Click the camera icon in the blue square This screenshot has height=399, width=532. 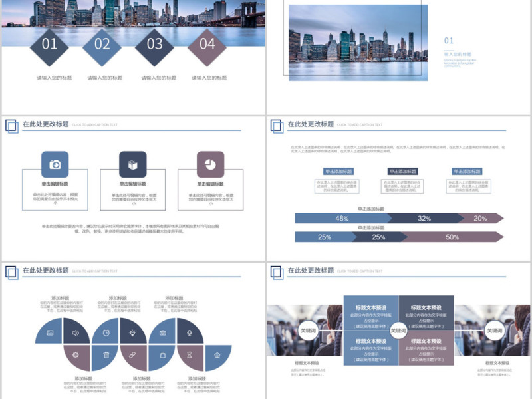click(x=55, y=164)
